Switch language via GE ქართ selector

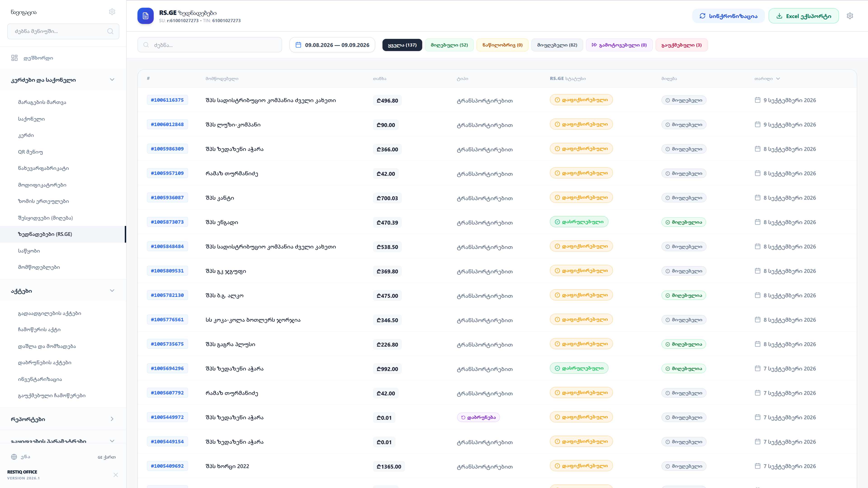pos(106,457)
